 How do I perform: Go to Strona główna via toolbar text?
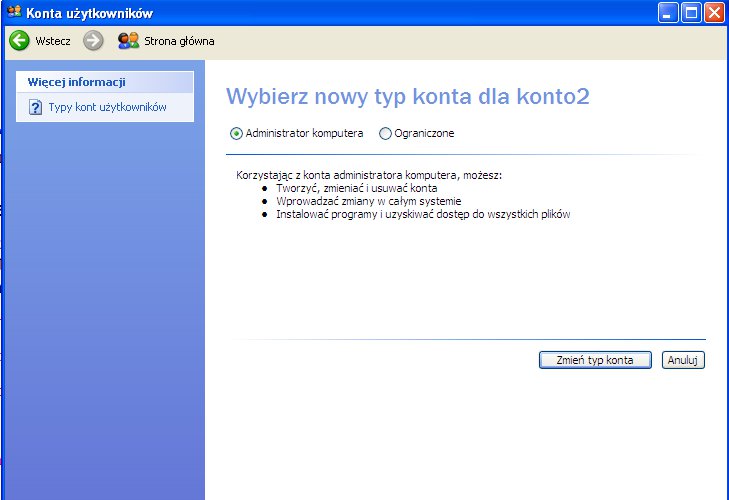point(180,41)
